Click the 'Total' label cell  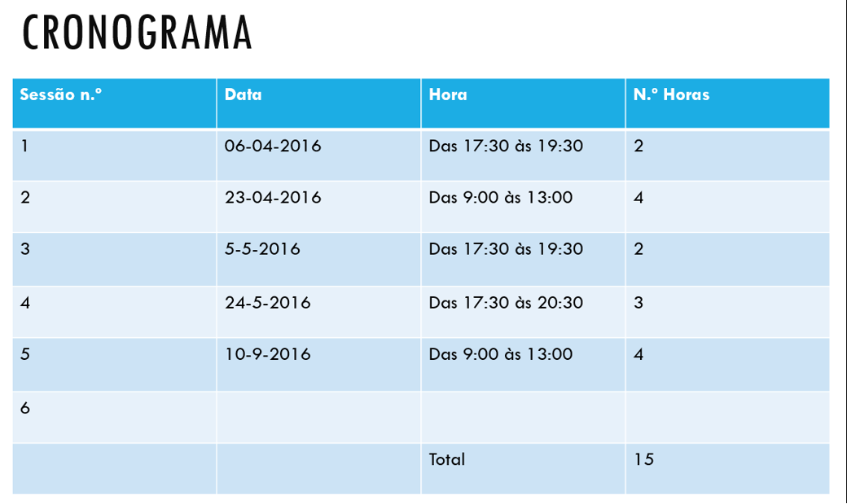coord(523,469)
